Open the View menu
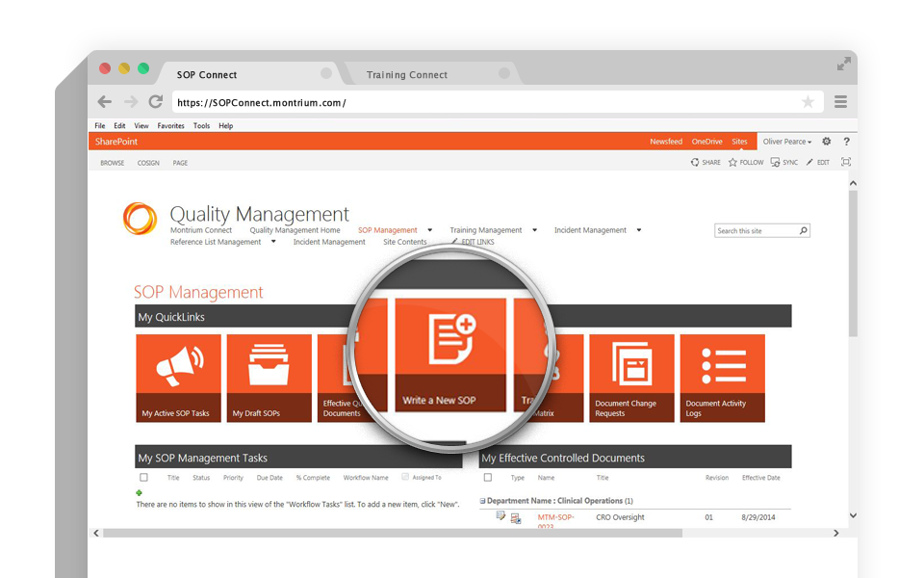This screenshot has width=924, height=578. pyautogui.click(x=141, y=125)
